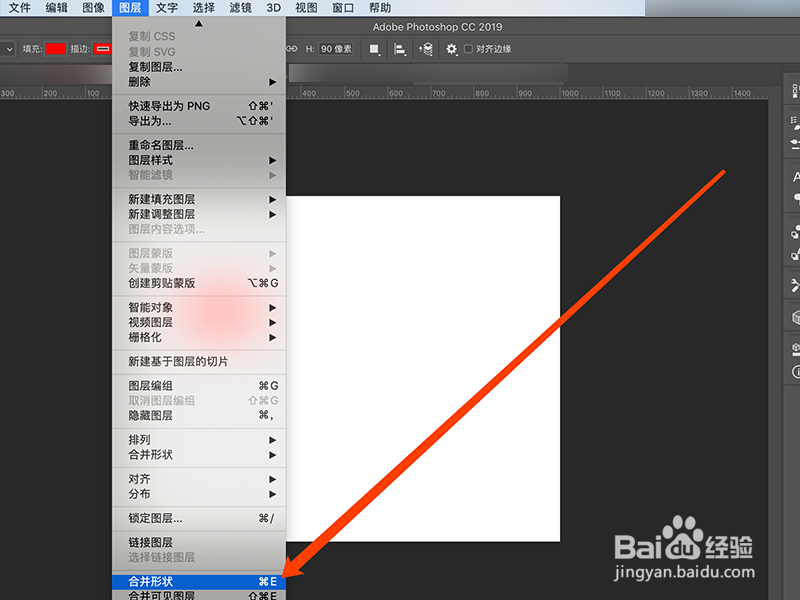Open the 视图 menu

[306, 8]
